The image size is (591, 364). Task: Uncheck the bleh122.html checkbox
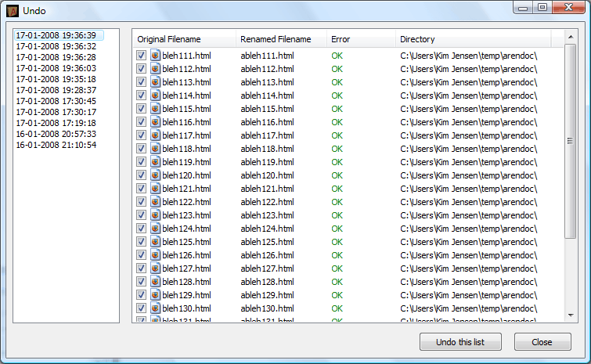tap(142, 202)
